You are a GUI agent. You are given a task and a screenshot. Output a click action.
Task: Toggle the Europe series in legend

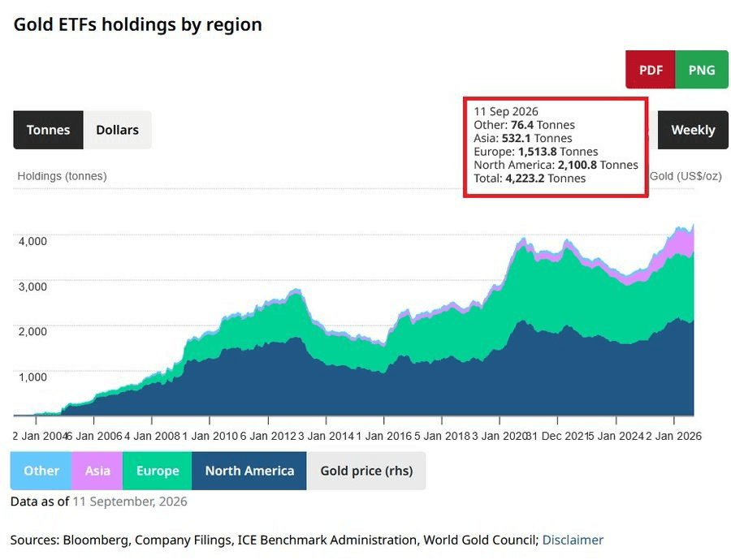pos(157,471)
